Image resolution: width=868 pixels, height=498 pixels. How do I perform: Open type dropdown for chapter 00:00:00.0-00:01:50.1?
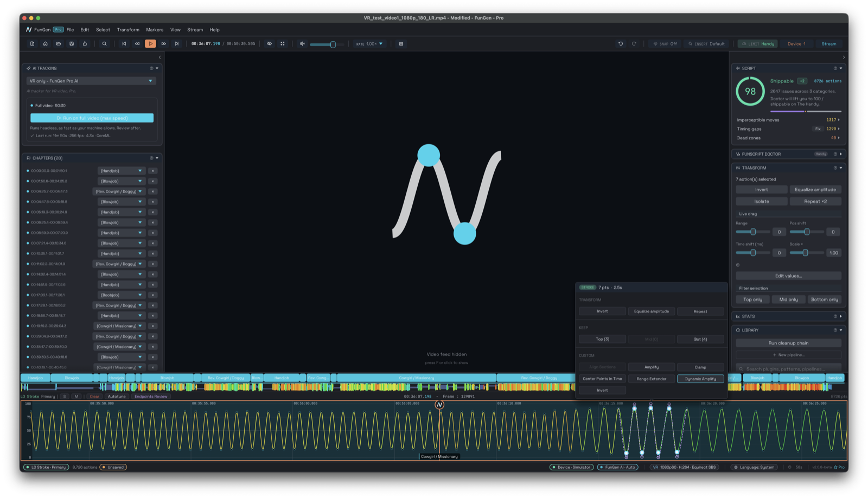coord(121,171)
